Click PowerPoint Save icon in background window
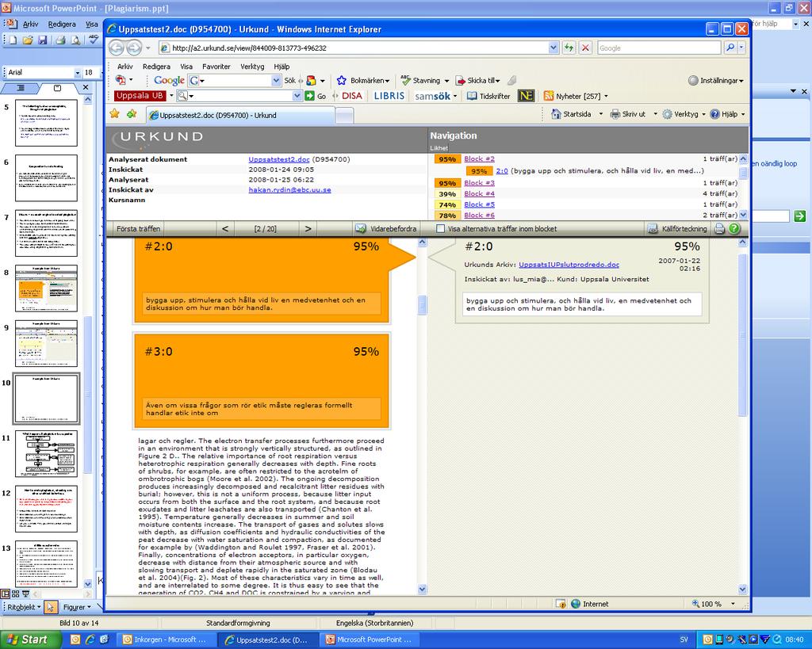Image resolution: width=812 pixels, height=649 pixels. point(43,40)
